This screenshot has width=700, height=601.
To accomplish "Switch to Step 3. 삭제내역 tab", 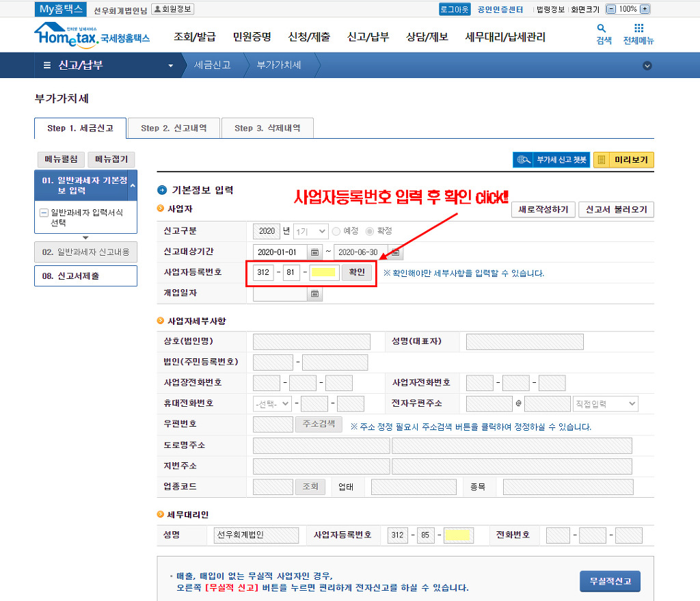I will (267, 128).
